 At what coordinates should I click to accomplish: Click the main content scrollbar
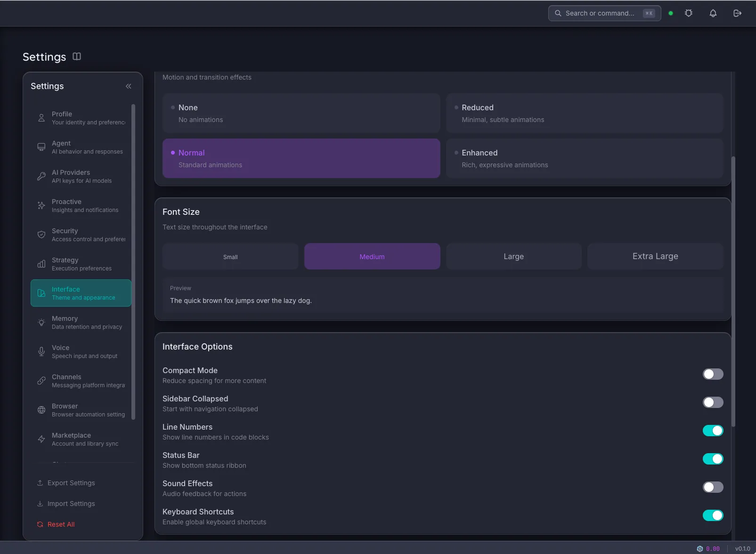[733, 291]
